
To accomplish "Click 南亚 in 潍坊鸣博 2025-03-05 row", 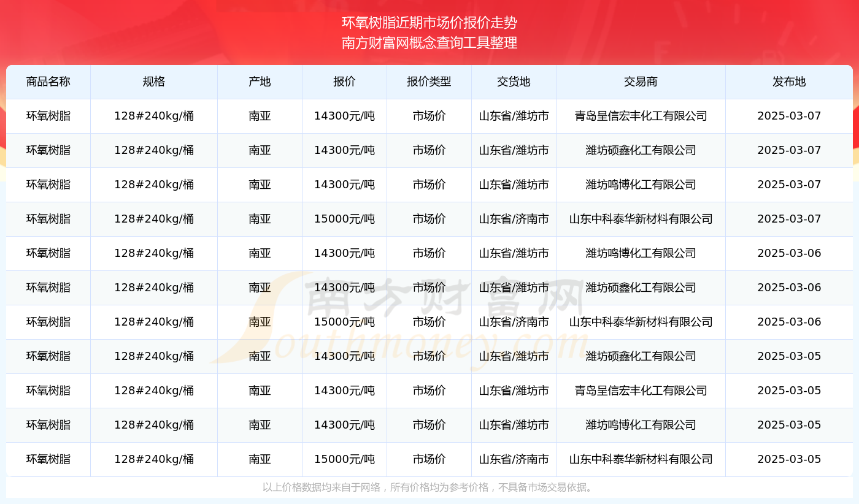I will coord(260,425).
